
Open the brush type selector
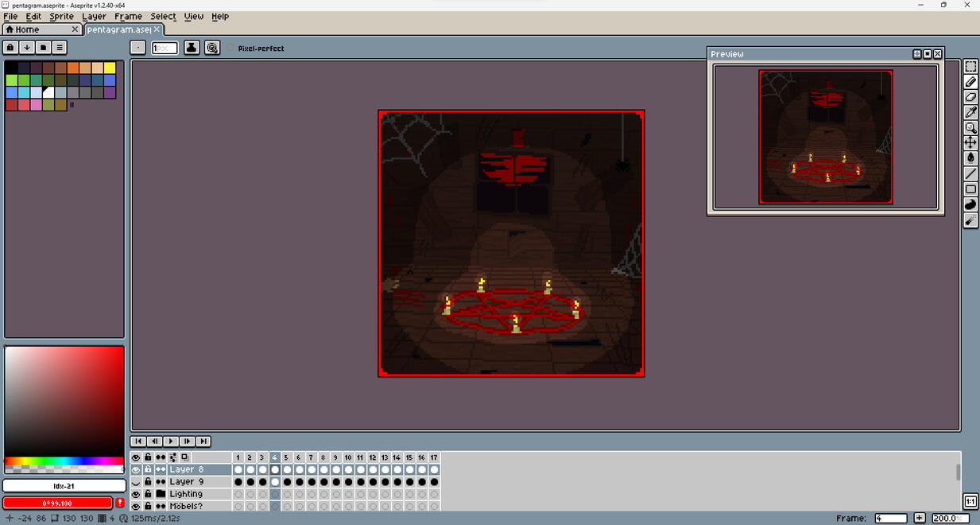138,48
